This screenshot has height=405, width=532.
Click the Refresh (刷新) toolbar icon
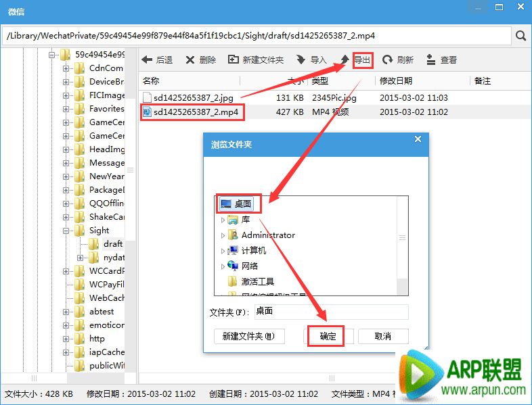click(397, 60)
